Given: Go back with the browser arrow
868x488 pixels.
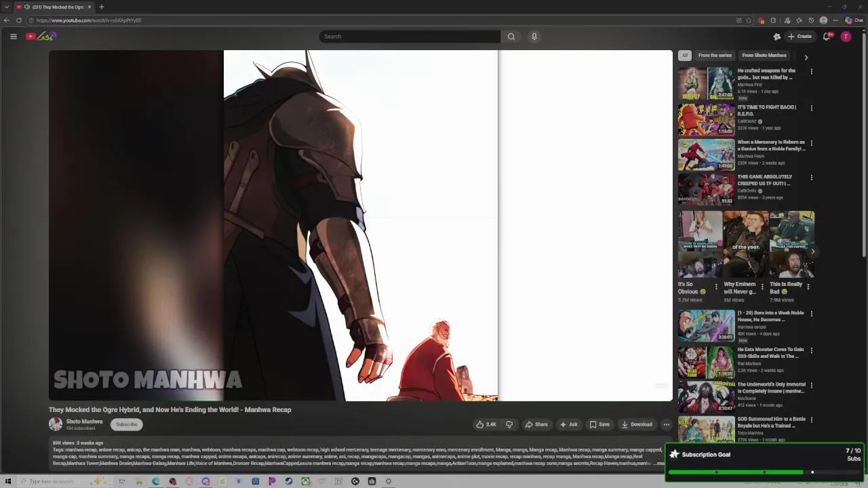Looking at the screenshot, I should click(x=7, y=20).
